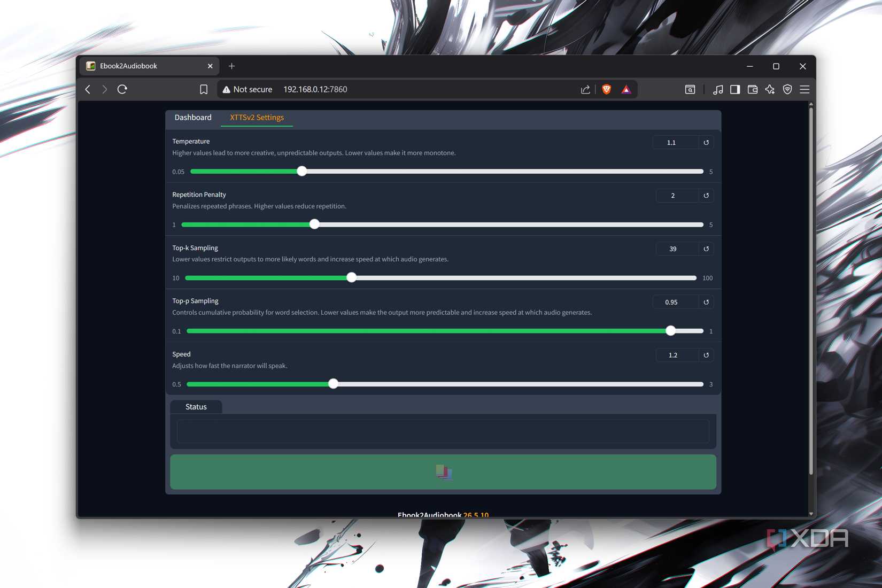Click the large green convert button
Viewport: 882px width, 588px height.
pyautogui.click(x=443, y=472)
